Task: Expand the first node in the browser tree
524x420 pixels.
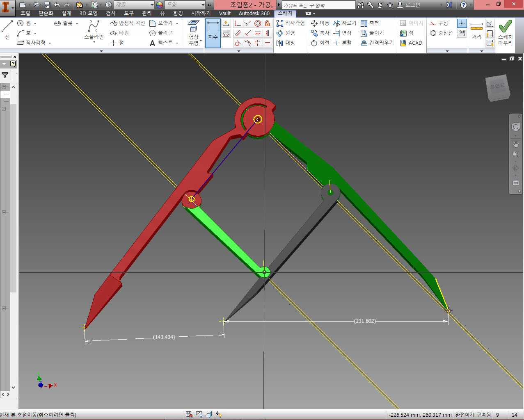Action: (x=4, y=87)
